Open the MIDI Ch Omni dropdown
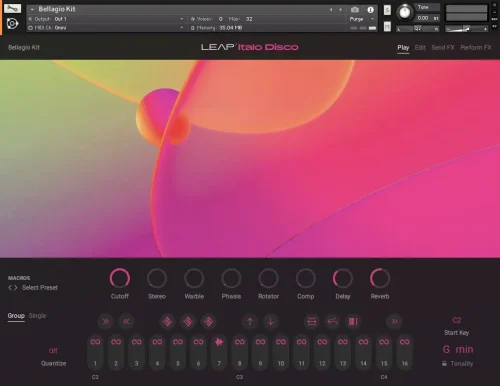Screen dimensions: 500x386 click(x=106, y=28)
